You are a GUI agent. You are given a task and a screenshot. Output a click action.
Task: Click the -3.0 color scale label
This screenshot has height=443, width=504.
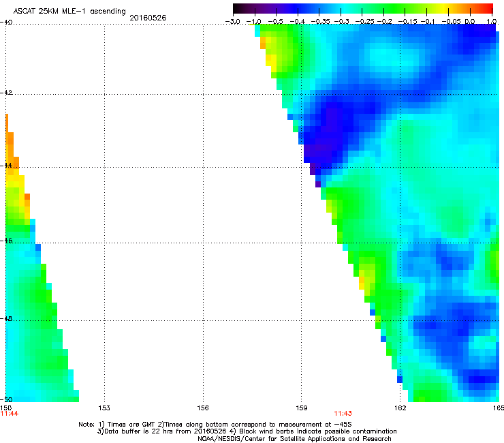232,22
